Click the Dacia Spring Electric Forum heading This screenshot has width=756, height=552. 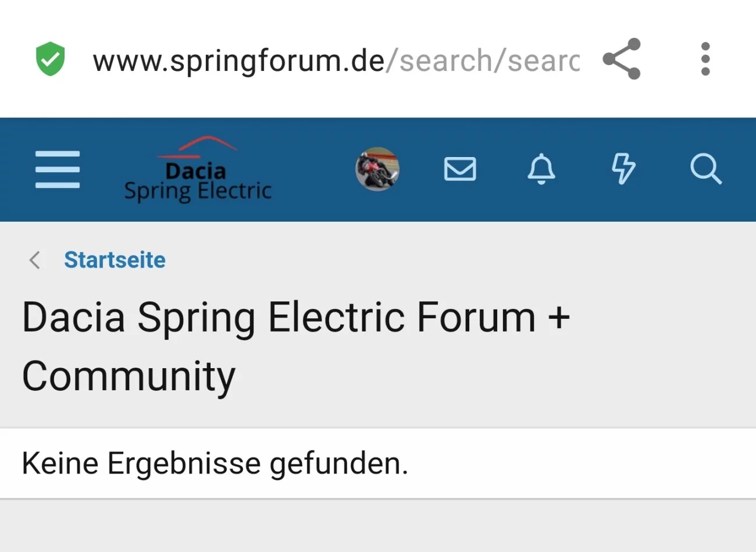click(297, 318)
